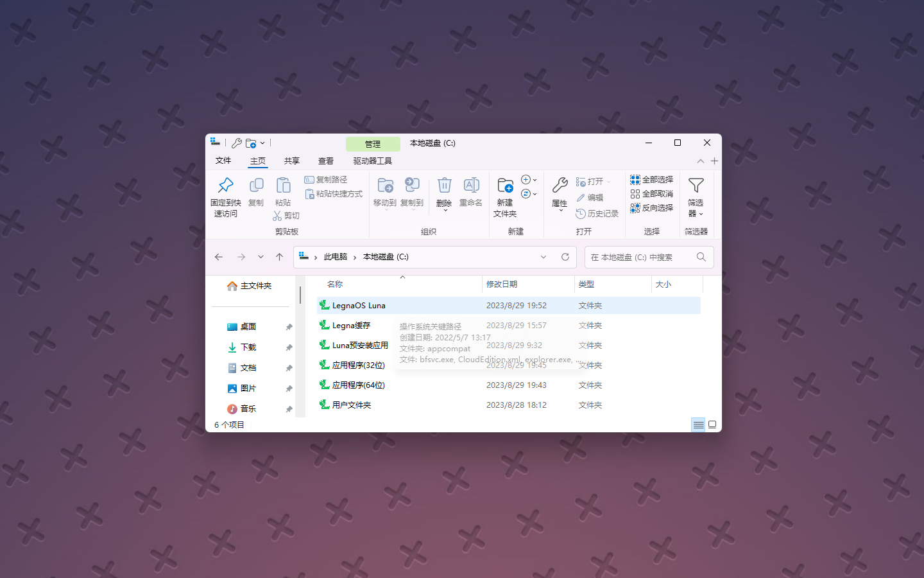Open 属性 properties wrench icon

(560, 185)
